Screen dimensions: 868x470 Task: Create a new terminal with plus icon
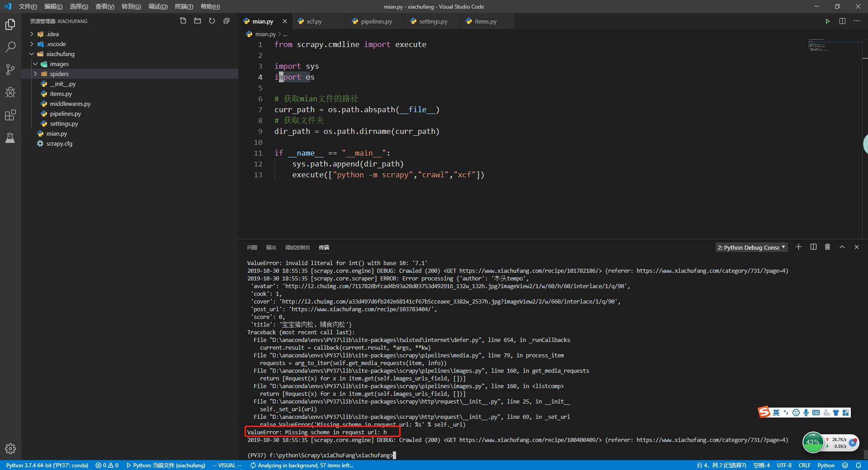click(799, 247)
